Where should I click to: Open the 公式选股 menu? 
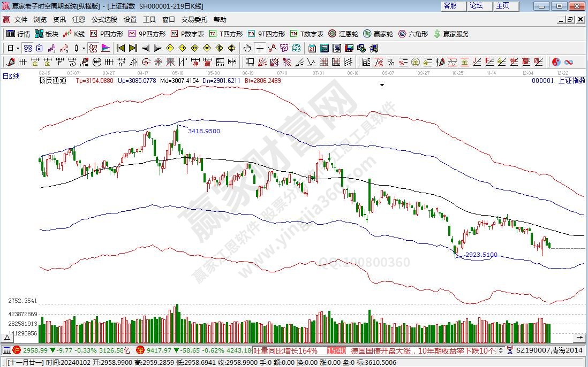pyautogui.click(x=104, y=19)
